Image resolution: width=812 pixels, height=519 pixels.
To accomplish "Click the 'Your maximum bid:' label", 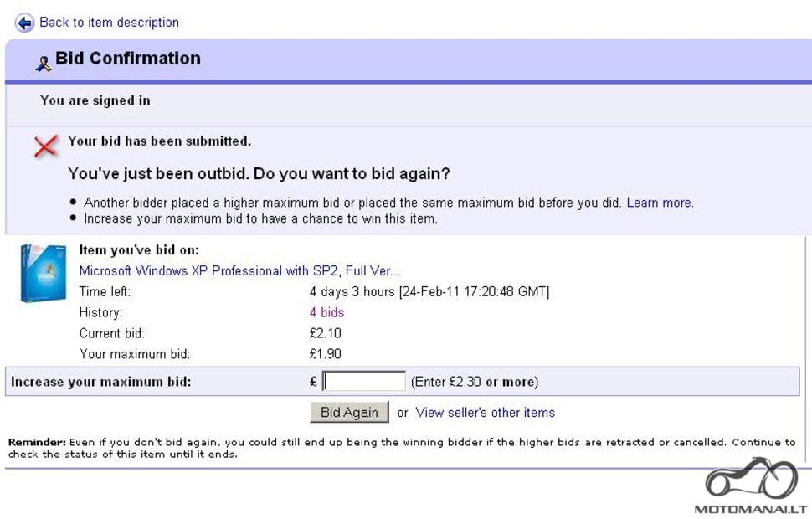I will pyautogui.click(x=135, y=354).
